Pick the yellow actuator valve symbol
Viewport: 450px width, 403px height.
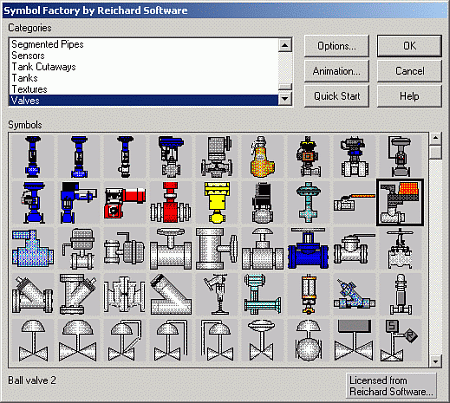click(217, 203)
